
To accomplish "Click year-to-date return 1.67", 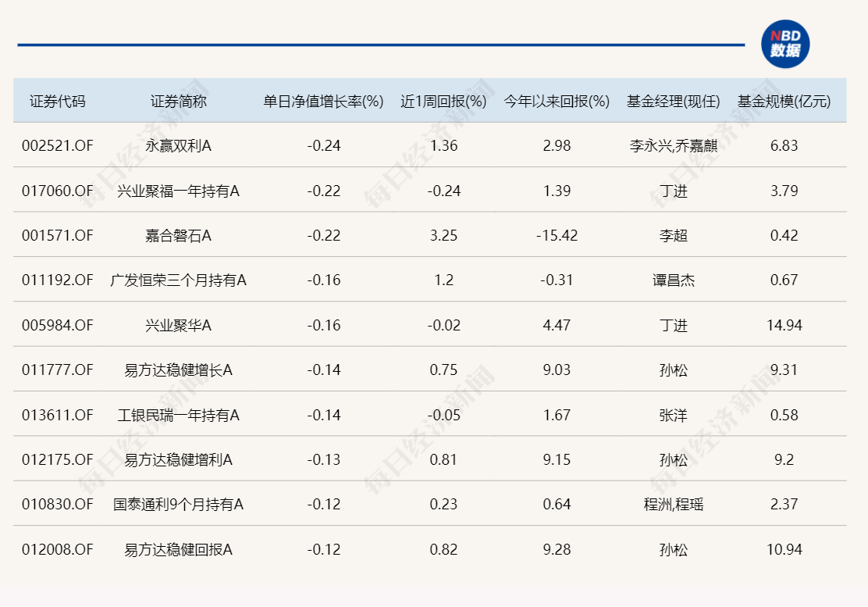I will pyautogui.click(x=557, y=415).
